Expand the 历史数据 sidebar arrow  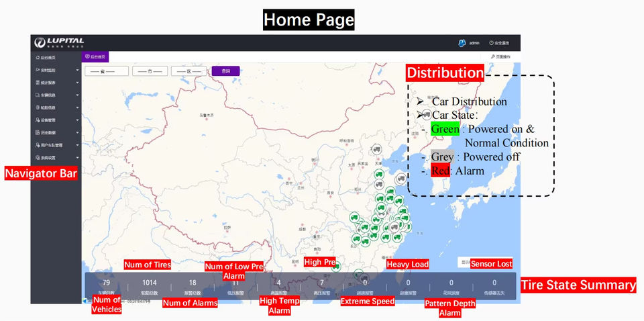[x=78, y=133]
